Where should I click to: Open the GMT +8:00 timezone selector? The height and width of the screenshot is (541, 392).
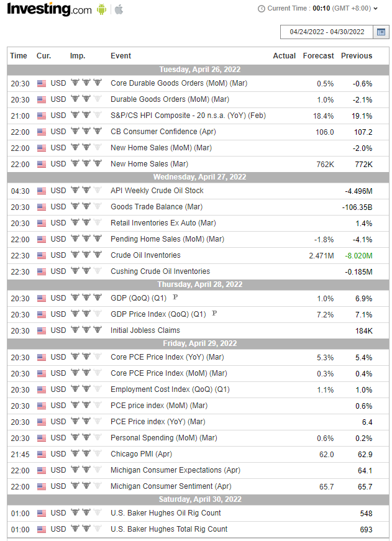point(354,9)
